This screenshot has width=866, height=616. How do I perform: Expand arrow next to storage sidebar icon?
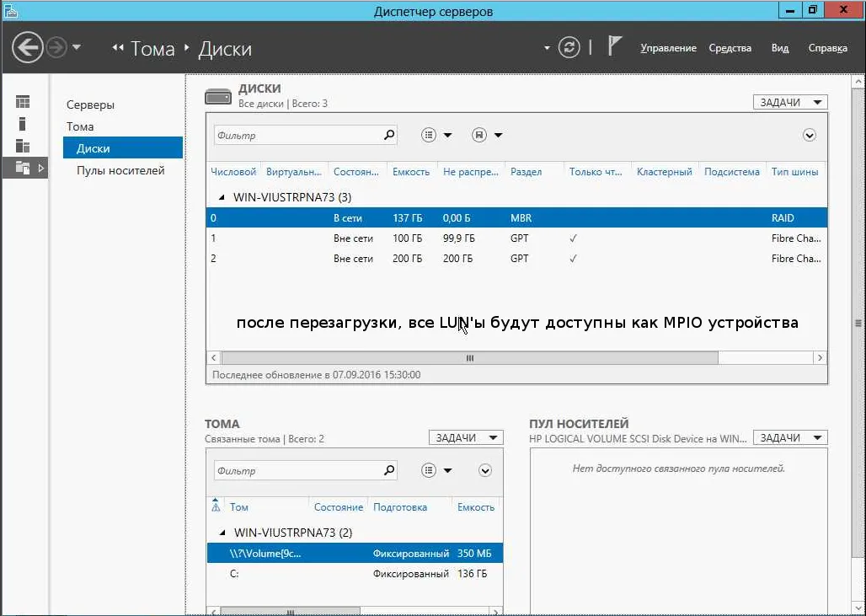click(41, 168)
